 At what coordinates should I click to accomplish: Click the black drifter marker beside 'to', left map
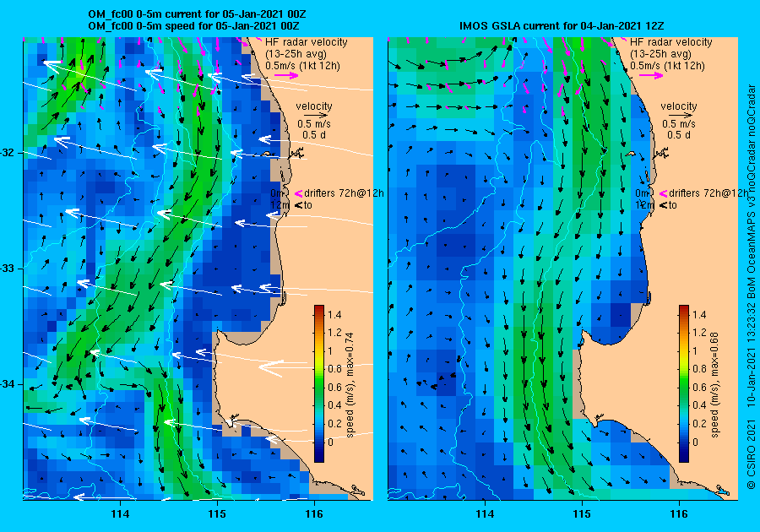(298, 205)
